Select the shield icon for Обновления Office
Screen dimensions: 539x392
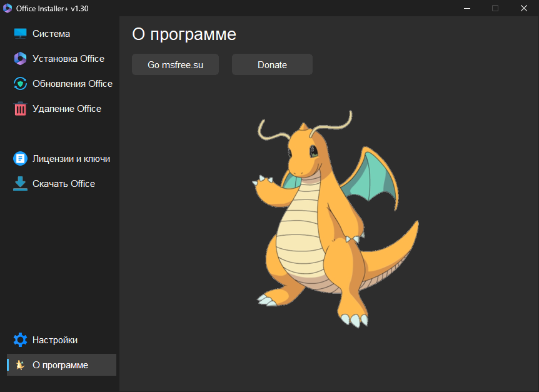(x=21, y=84)
